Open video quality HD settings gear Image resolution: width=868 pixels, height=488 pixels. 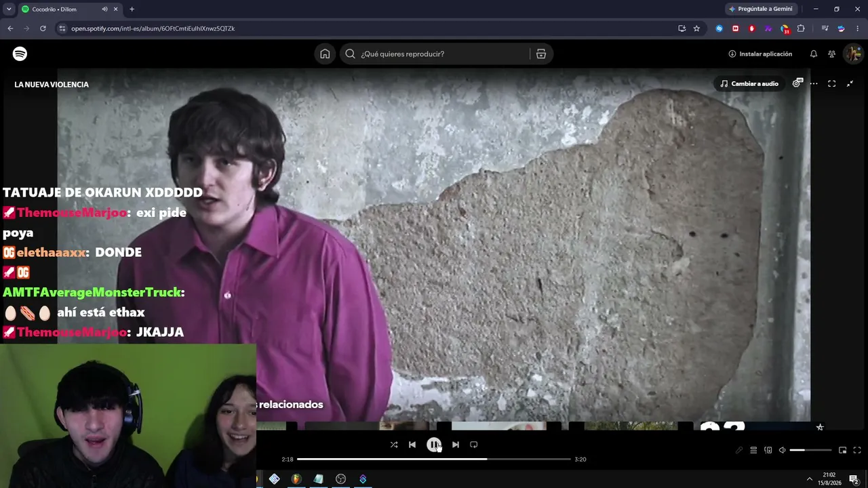click(797, 83)
